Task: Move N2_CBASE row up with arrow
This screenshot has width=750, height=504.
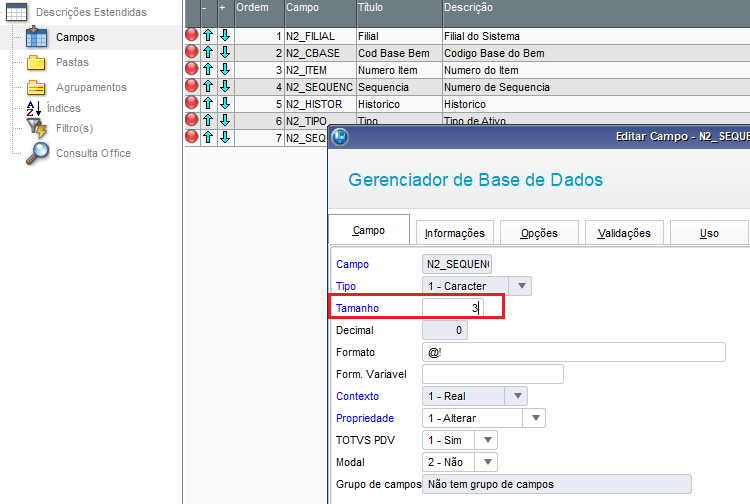Action: [x=208, y=52]
